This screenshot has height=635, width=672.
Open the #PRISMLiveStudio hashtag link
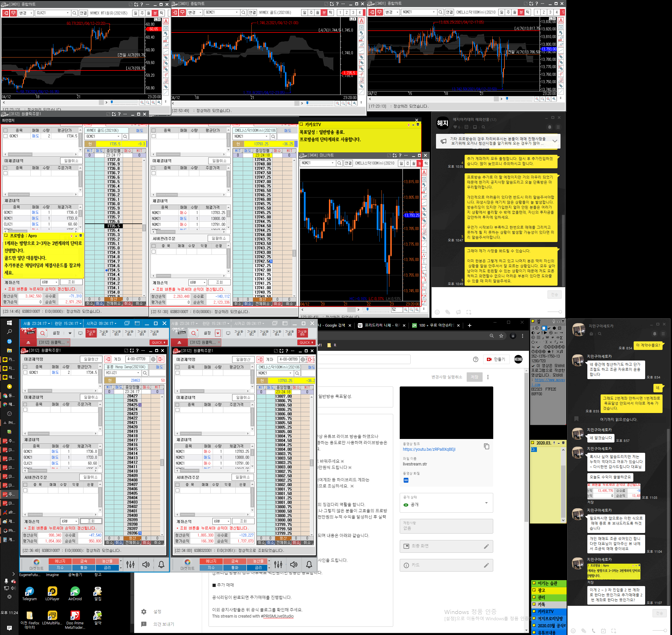coord(277,616)
